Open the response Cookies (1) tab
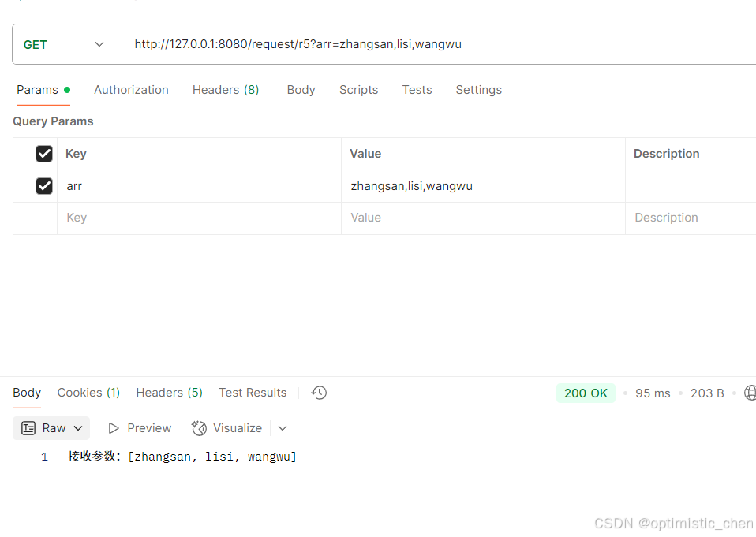 (x=88, y=393)
